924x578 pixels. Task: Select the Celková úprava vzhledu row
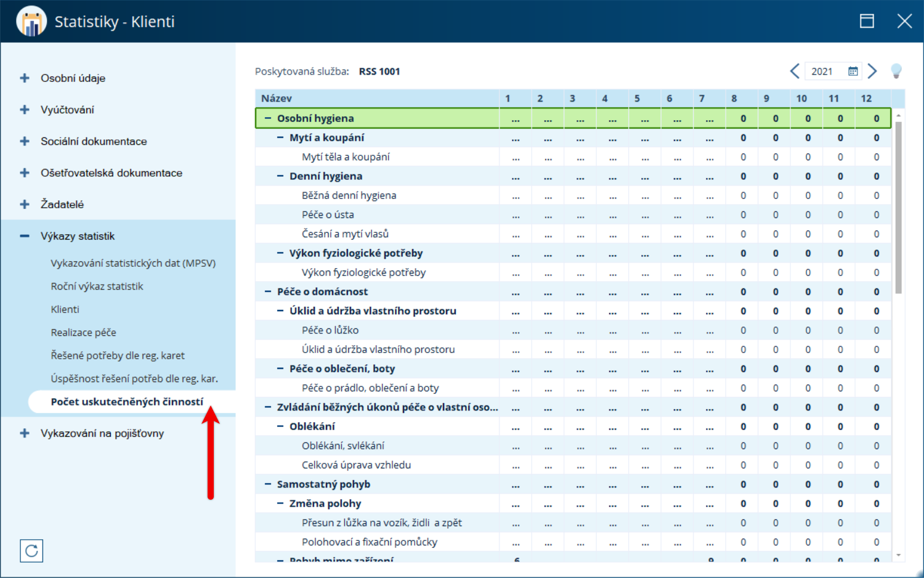pos(573,465)
